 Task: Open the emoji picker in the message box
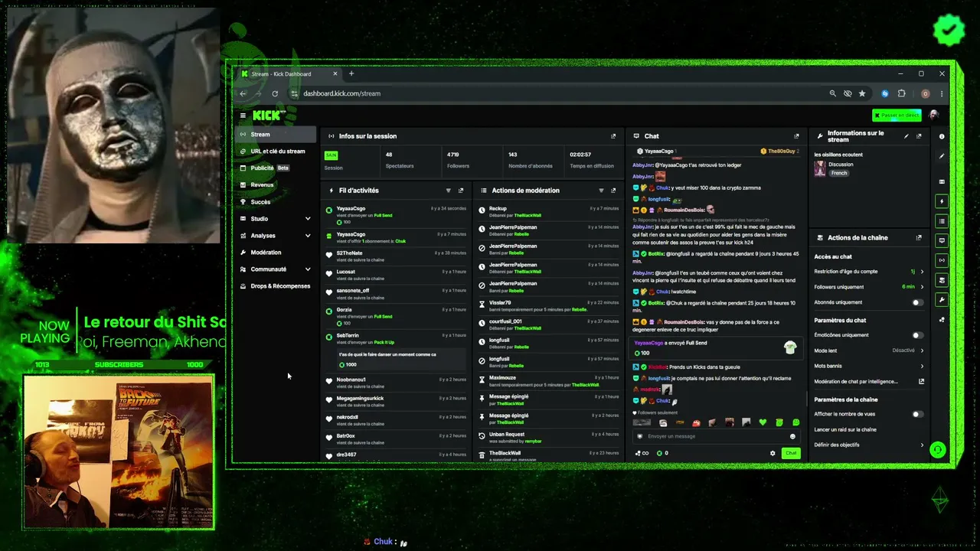pos(792,436)
